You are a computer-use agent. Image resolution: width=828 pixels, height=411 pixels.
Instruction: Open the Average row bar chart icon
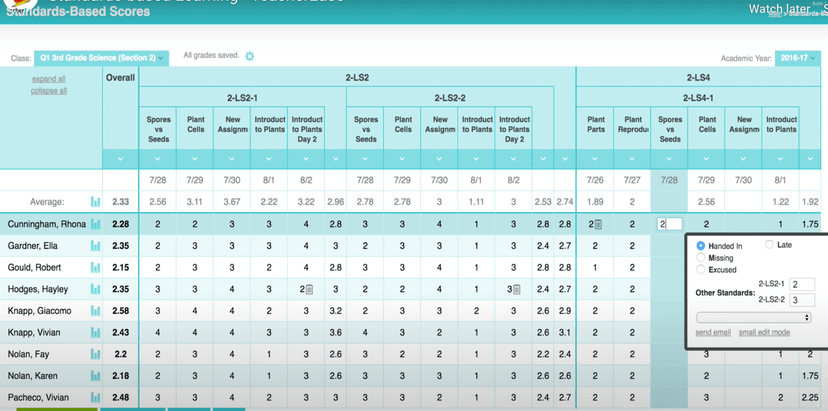point(96,201)
